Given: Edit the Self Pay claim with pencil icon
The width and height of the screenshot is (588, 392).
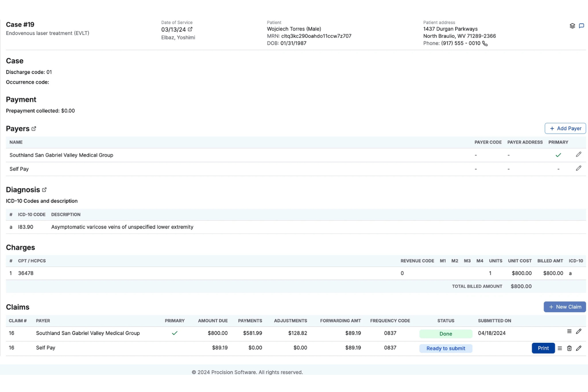Looking at the screenshot, I should tap(578, 348).
